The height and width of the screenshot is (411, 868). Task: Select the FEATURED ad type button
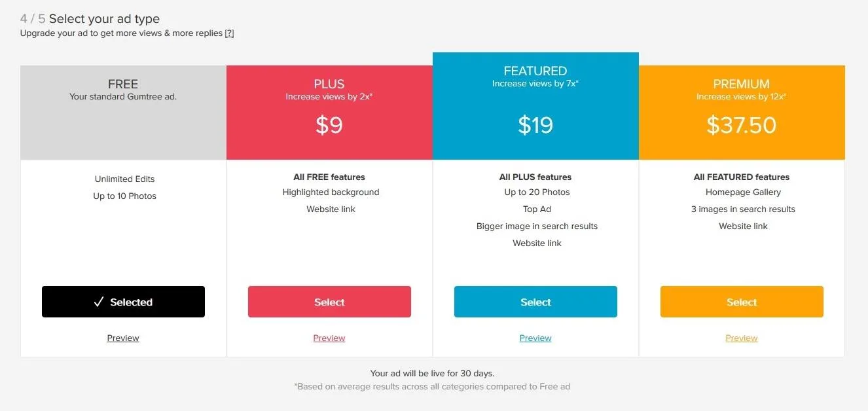click(535, 302)
